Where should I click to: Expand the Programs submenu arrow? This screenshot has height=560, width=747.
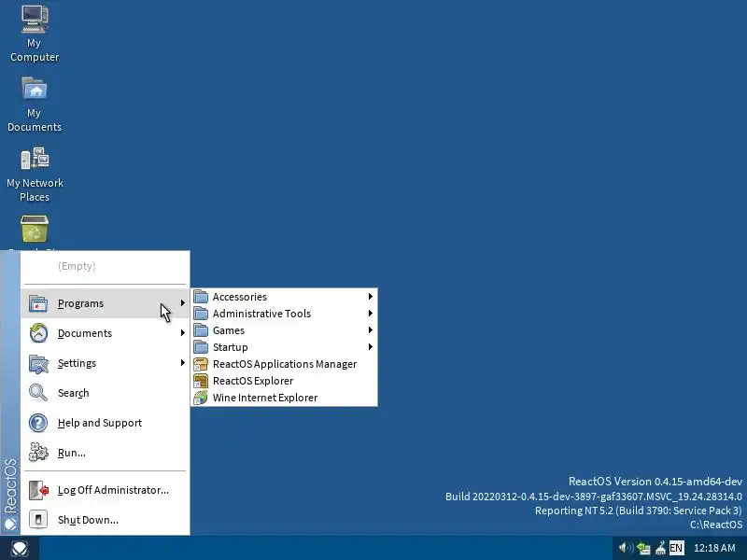click(182, 302)
